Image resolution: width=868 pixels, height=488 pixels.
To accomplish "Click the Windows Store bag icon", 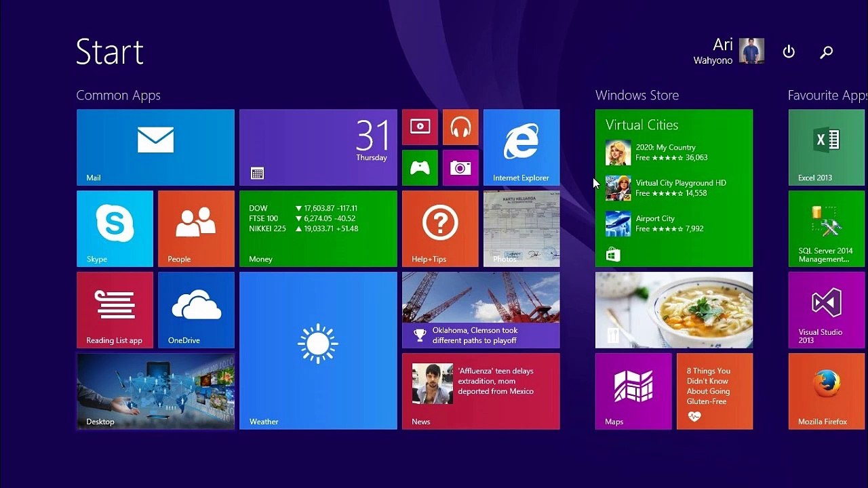I will (x=613, y=255).
